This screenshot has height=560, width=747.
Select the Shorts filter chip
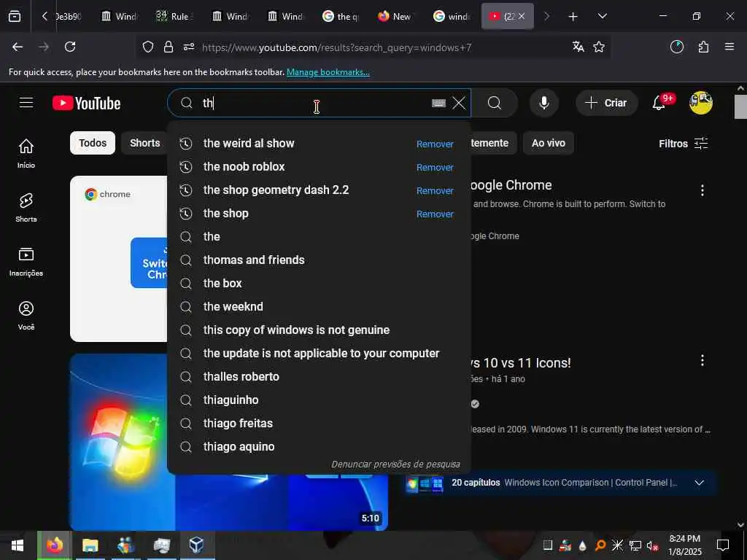pos(145,143)
